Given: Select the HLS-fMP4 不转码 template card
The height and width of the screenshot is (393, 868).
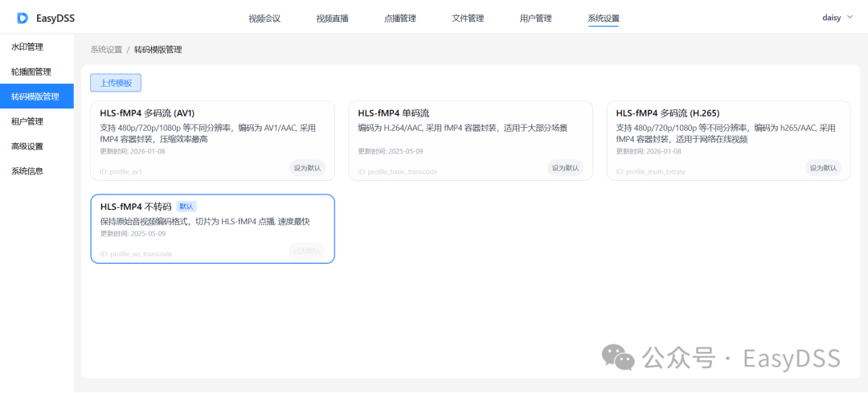Looking at the screenshot, I should pyautogui.click(x=212, y=228).
